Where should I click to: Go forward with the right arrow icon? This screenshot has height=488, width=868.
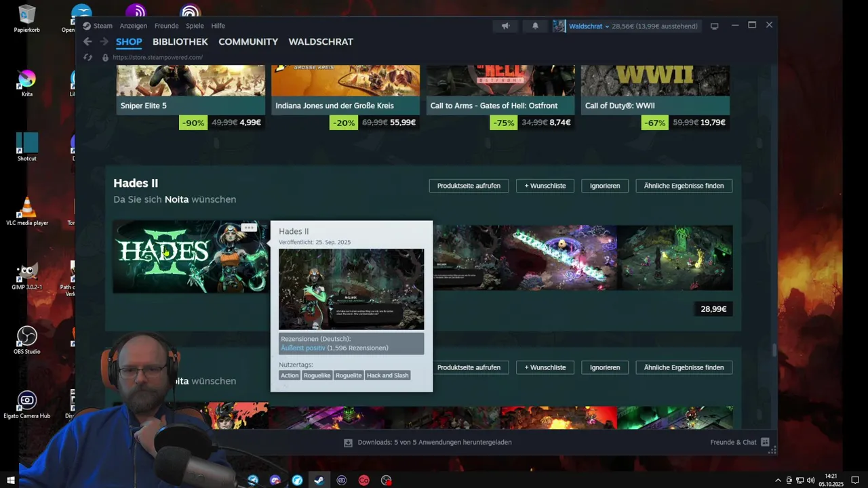[x=104, y=41]
